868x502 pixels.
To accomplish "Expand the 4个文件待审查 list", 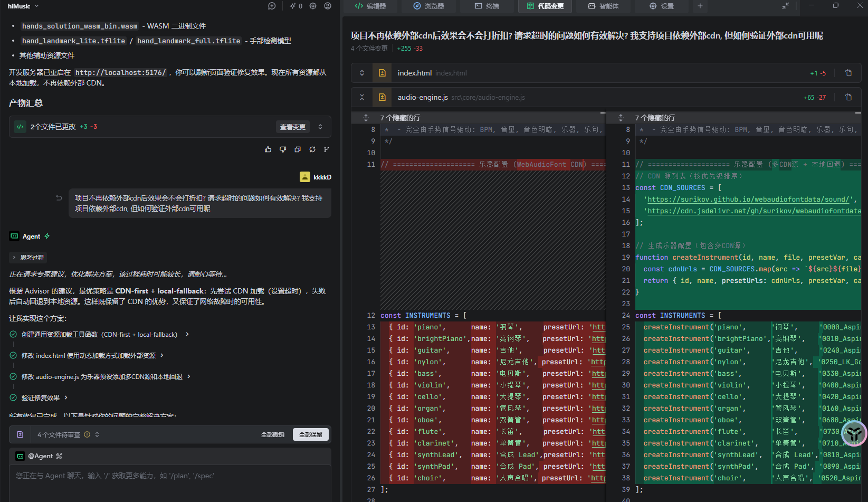I will [x=97, y=434].
